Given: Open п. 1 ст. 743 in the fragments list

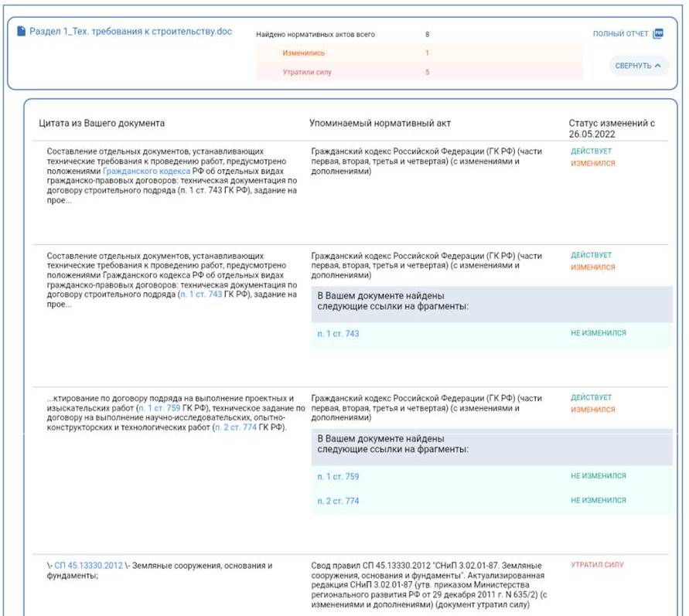Looking at the screenshot, I should [338, 334].
